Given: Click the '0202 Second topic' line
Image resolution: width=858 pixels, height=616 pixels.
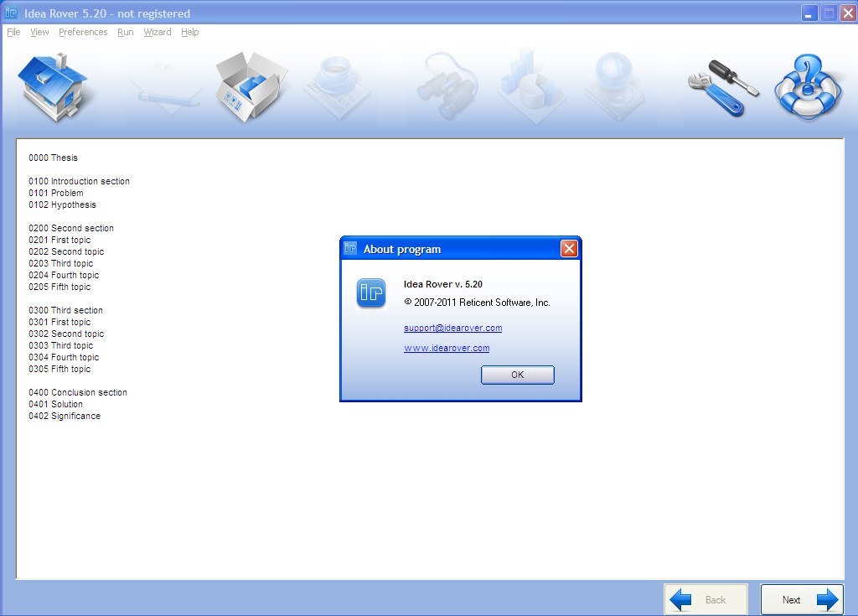Looking at the screenshot, I should coord(66,251).
